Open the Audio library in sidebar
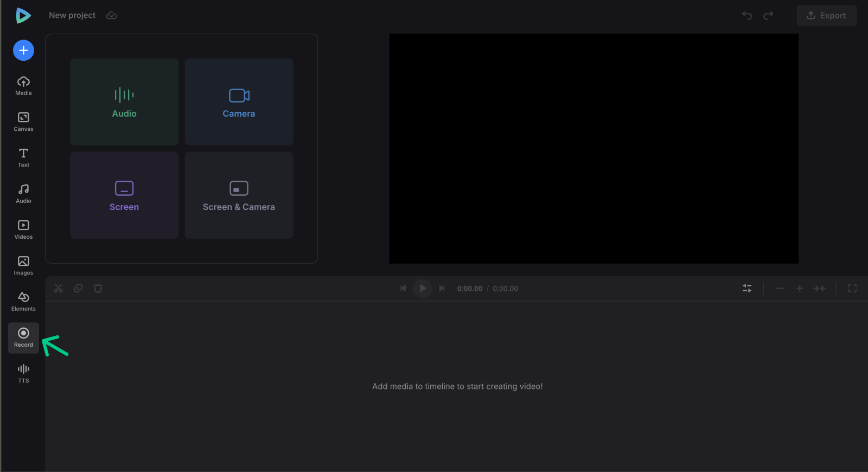 [x=23, y=194]
